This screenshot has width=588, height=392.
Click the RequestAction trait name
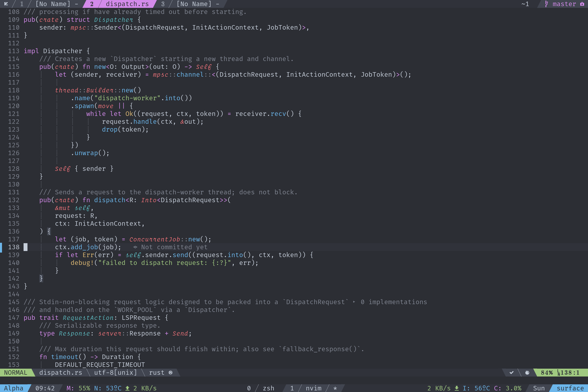(88, 318)
